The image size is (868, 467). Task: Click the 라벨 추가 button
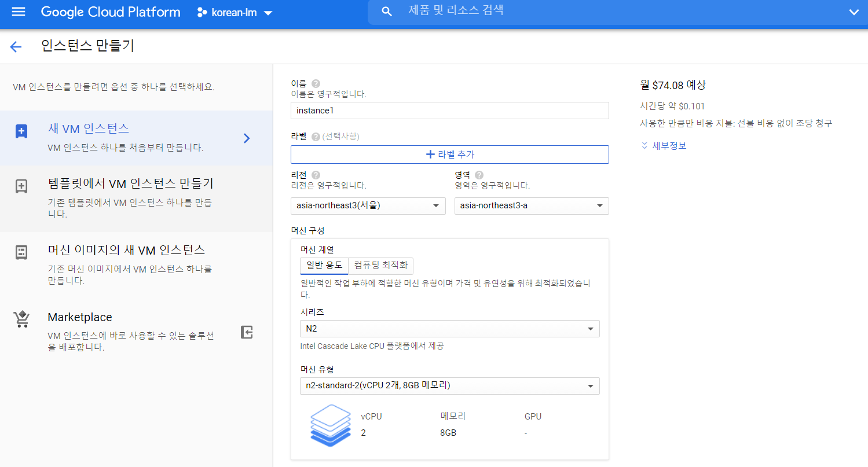[x=450, y=155]
